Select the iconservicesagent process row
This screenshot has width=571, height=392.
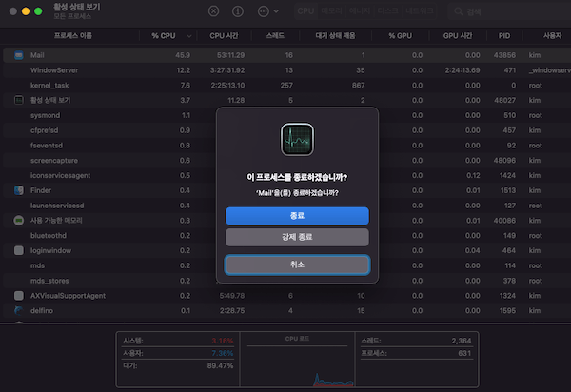(287, 175)
